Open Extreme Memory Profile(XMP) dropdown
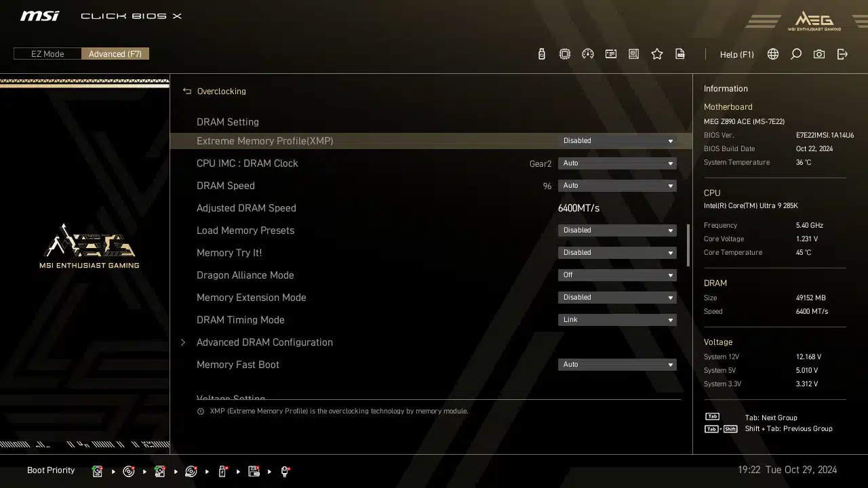 (x=617, y=141)
